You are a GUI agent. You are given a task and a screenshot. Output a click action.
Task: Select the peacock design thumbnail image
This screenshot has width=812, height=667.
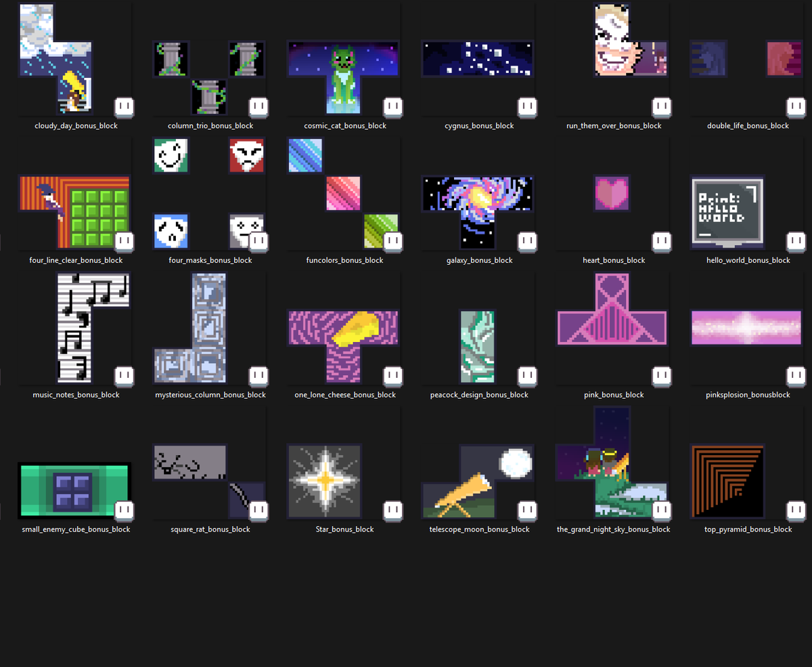point(478,347)
